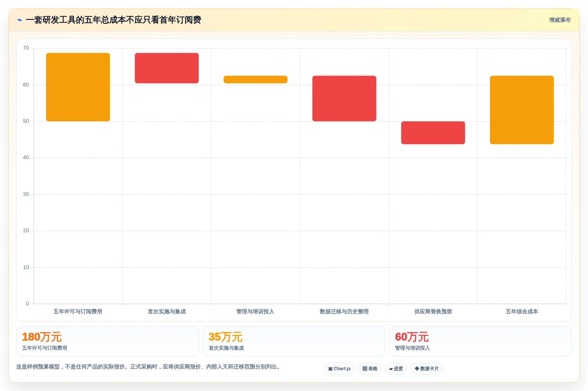The image size is (588, 391).
Task: Click the x-axis label 管理与培训投入
Action: 255,312
